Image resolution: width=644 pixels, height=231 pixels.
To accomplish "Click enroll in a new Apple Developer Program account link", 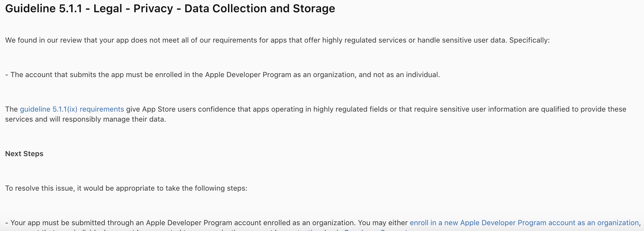I will [524, 223].
